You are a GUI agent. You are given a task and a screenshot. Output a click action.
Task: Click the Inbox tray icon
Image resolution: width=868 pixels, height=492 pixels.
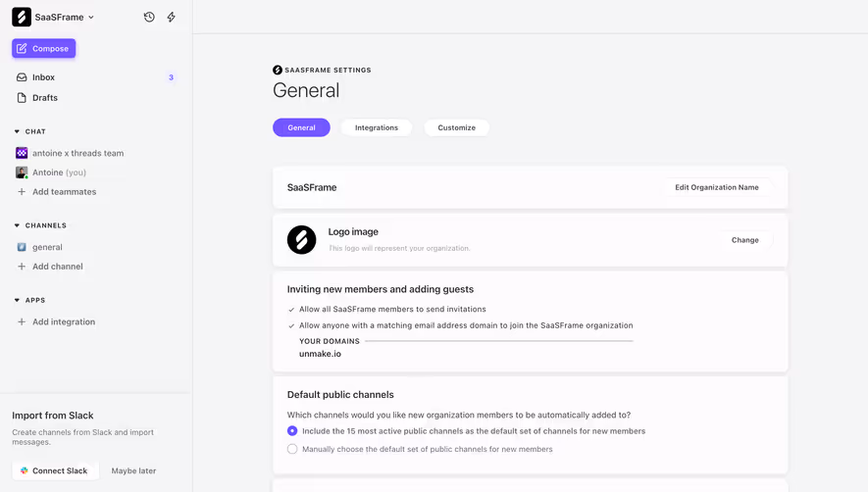[x=22, y=77]
